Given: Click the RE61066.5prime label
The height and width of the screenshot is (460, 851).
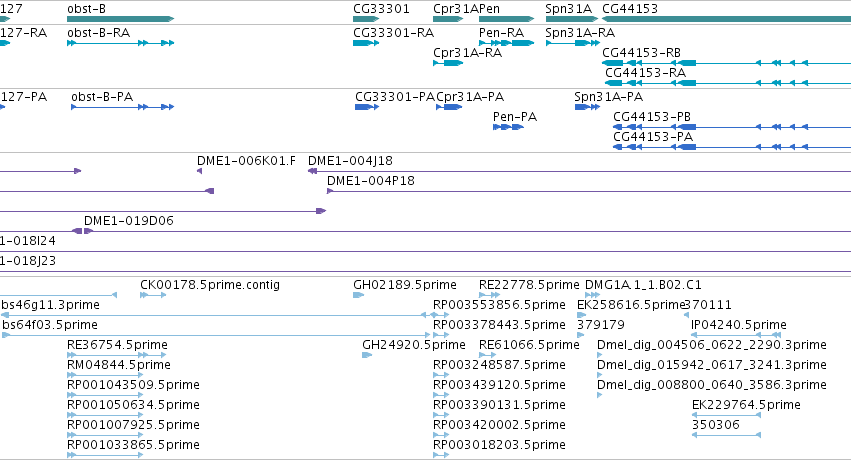Looking at the screenshot, I should click(x=529, y=345).
